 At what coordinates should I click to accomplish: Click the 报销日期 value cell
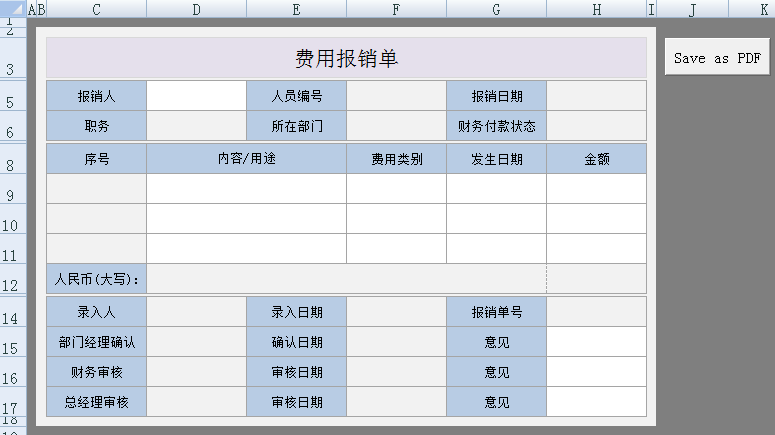597,96
